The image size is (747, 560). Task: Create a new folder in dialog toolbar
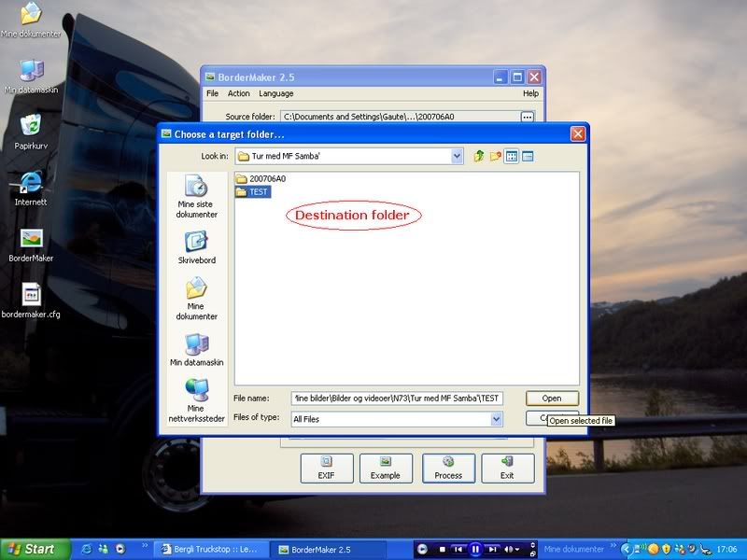[x=496, y=156]
